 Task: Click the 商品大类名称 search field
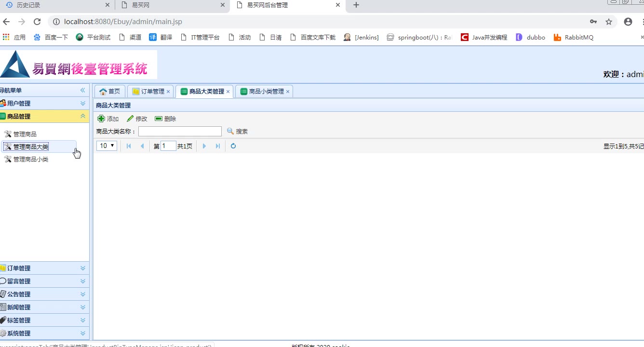(x=180, y=131)
